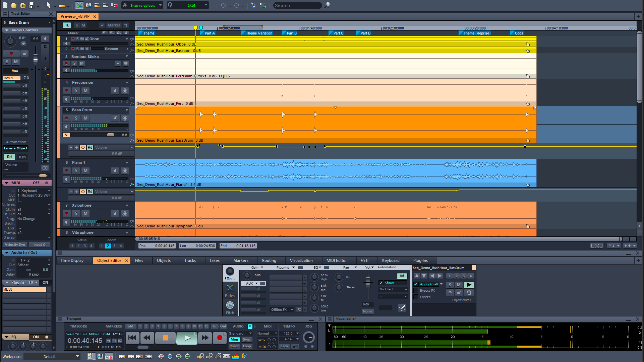Viewport: 644px width, 362px height.
Task: Open the Fades section in Object Editor
Action: 230,290
